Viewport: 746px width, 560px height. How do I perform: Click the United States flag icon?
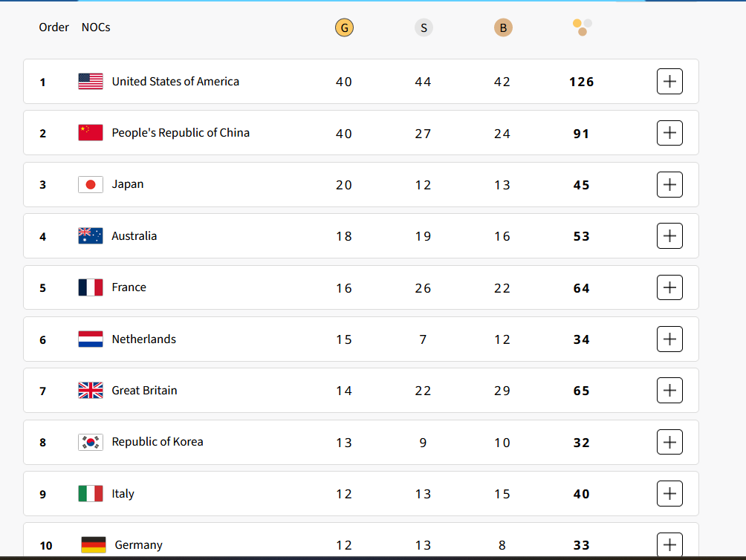[x=91, y=82]
